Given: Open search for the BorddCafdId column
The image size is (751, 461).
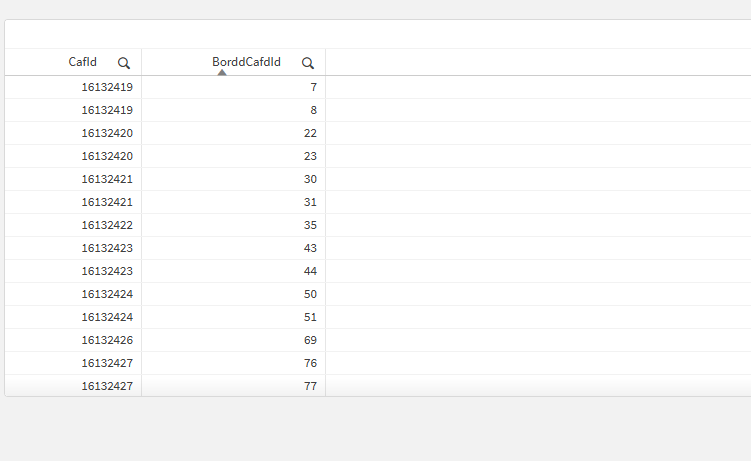Looking at the screenshot, I should [308, 62].
